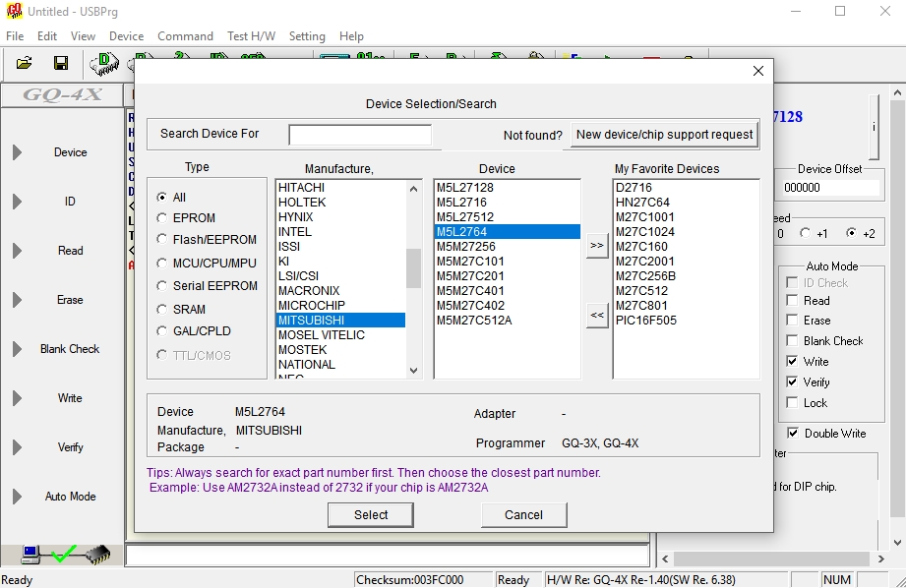
Task: Click the arrow icon beside Write in sidebar
Action: click(x=18, y=398)
